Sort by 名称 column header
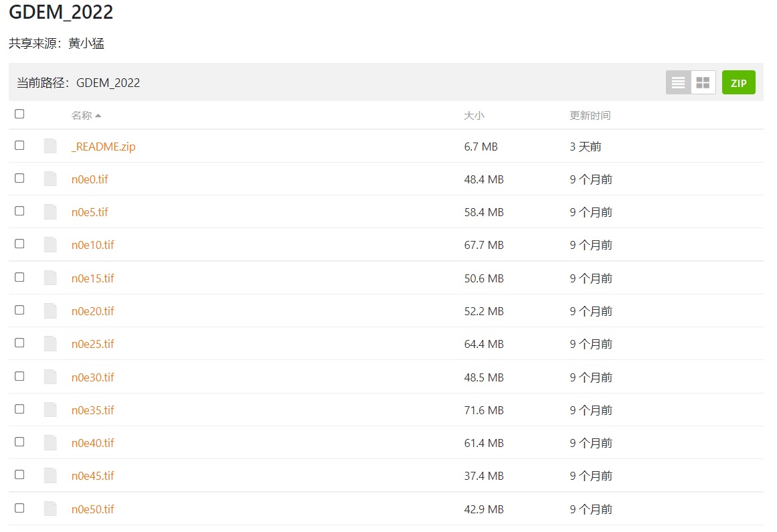Image resolution: width=777 pixels, height=532 pixels. [86, 115]
